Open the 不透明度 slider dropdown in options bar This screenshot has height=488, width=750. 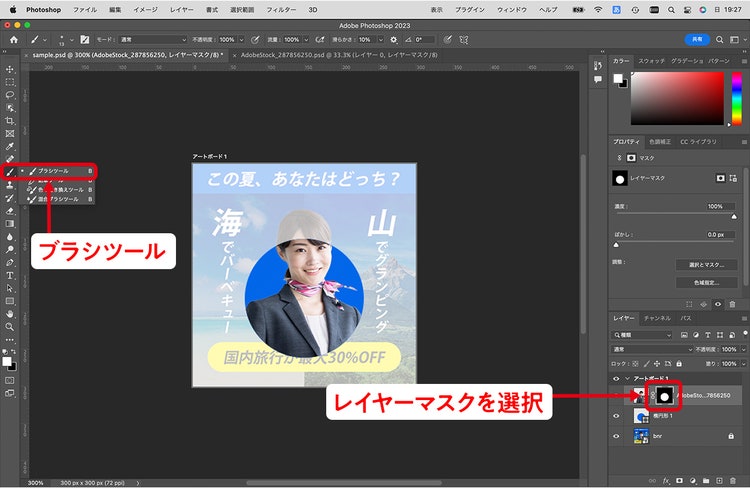pyautogui.click(x=242, y=40)
